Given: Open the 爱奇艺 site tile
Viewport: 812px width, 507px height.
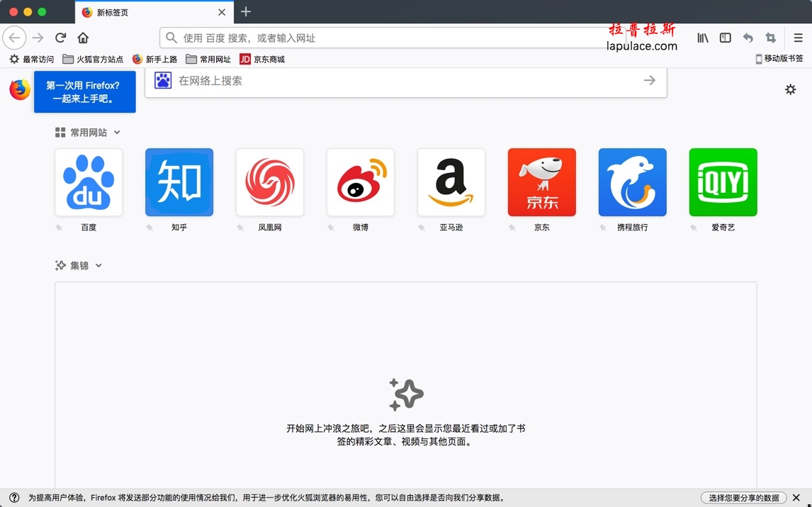Looking at the screenshot, I should point(723,182).
